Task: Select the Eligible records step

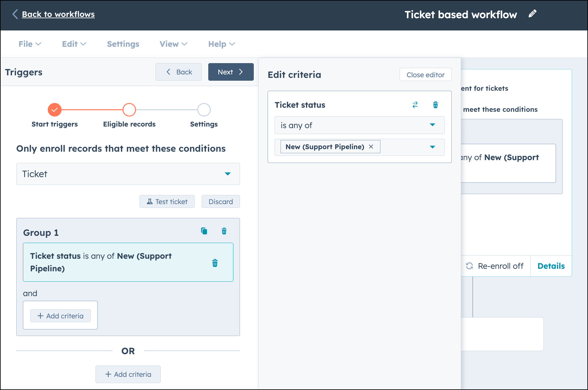Action: click(x=129, y=110)
